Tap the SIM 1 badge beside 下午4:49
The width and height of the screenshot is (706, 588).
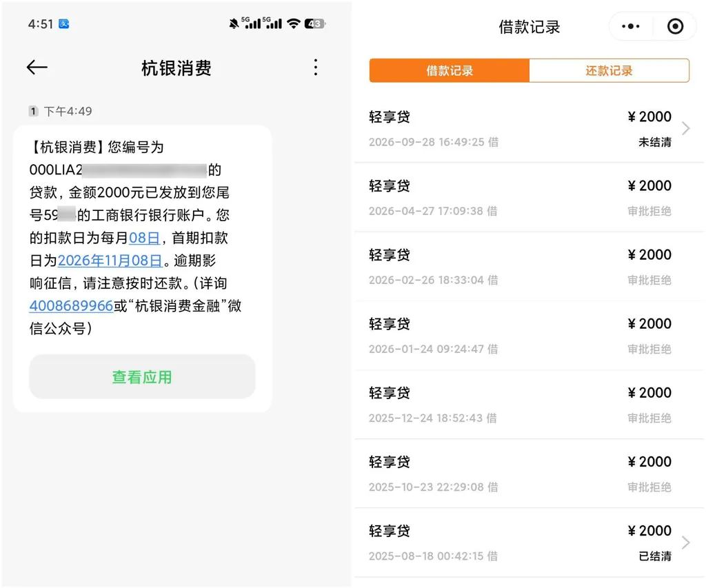[x=33, y=111]
